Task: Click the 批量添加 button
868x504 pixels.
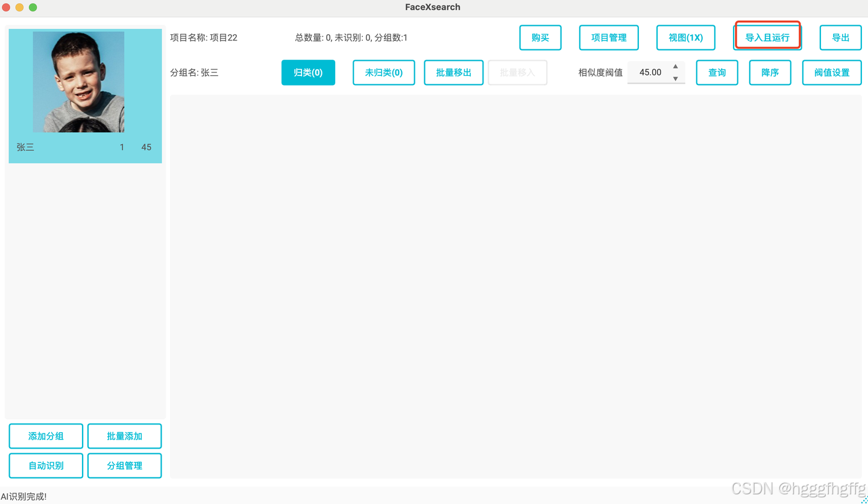Action: (125, 436)
